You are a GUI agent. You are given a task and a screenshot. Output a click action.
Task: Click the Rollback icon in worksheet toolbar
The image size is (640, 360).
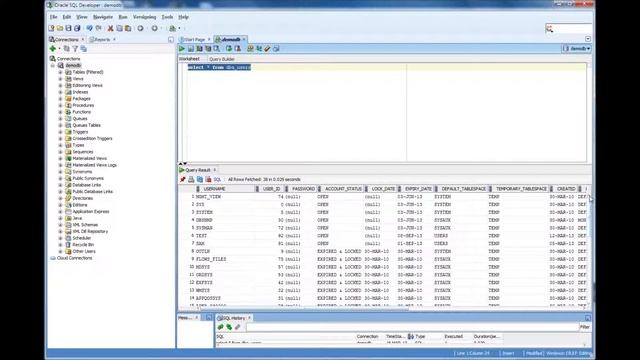[238, 49]
